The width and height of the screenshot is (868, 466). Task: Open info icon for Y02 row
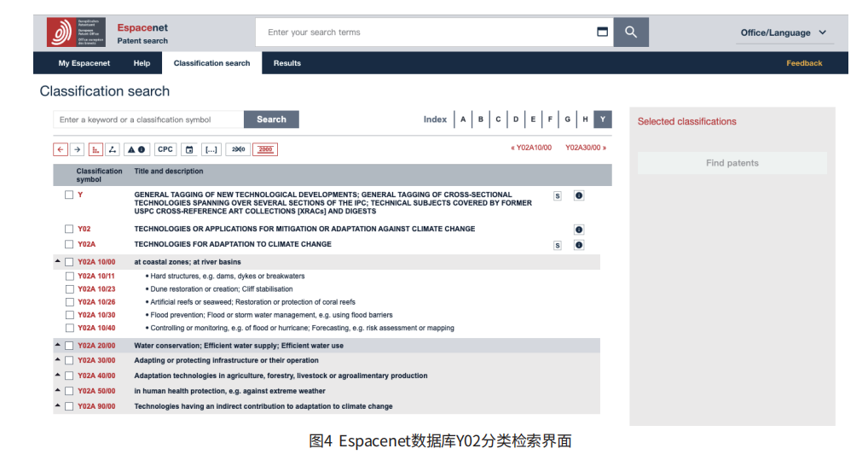pos(578,230)
